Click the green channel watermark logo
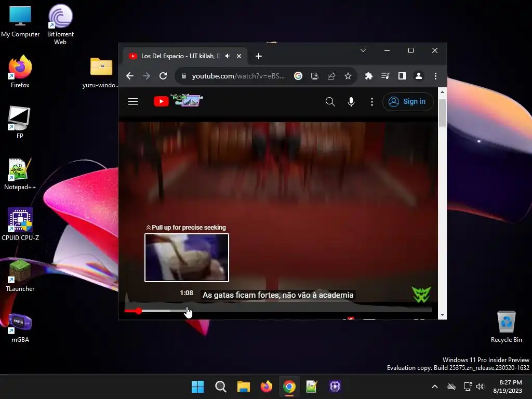This screenshot has height=399, width=532. [x=421, y=295]
